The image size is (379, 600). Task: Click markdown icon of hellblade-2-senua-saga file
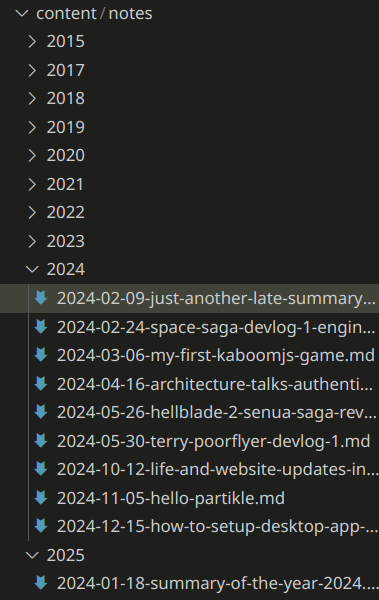41,412
